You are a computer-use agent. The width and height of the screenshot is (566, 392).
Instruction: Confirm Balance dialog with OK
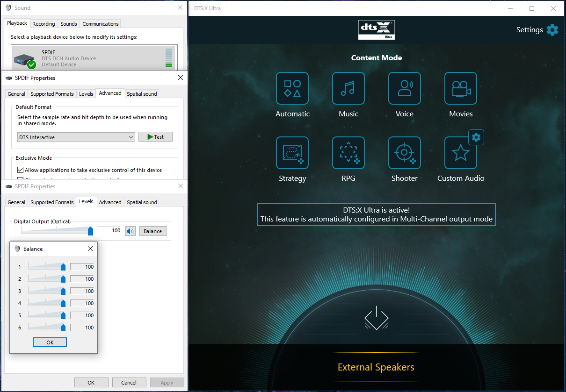(50, 342)
